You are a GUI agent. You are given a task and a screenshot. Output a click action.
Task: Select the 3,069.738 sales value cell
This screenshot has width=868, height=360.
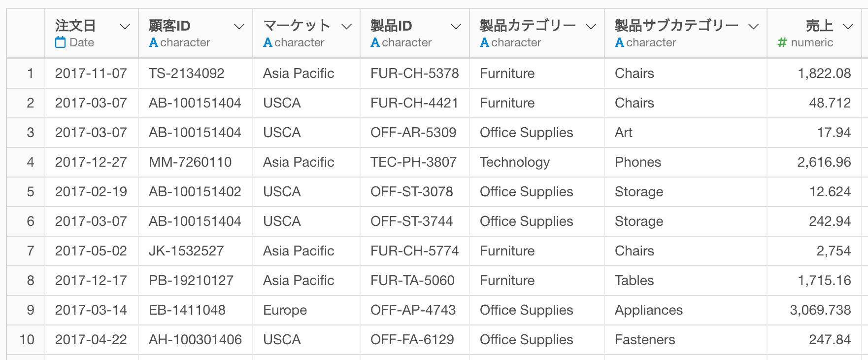(x=820, y=310)
